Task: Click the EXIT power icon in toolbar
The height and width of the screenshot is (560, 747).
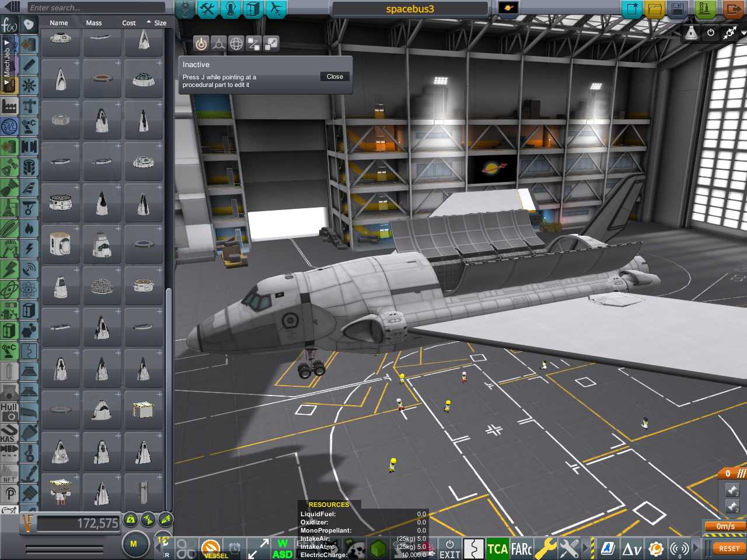Action: tap(449, 549)
